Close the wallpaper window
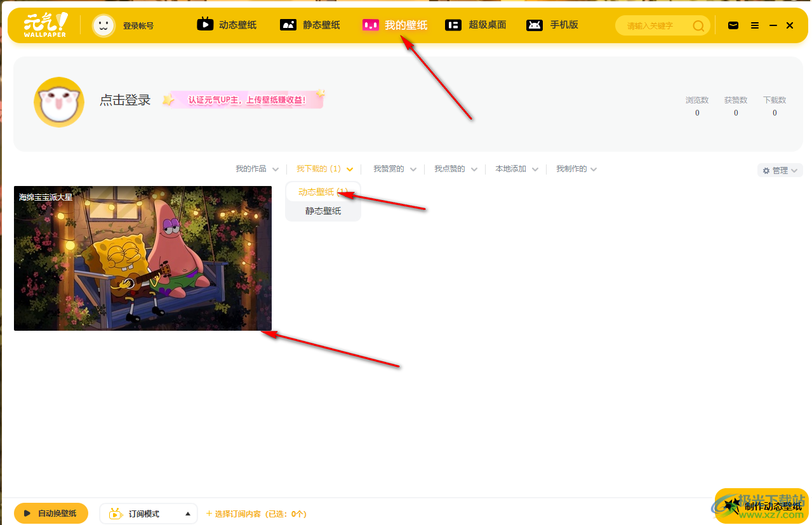This screenshot has width=812, height=525. coord(790,25)
